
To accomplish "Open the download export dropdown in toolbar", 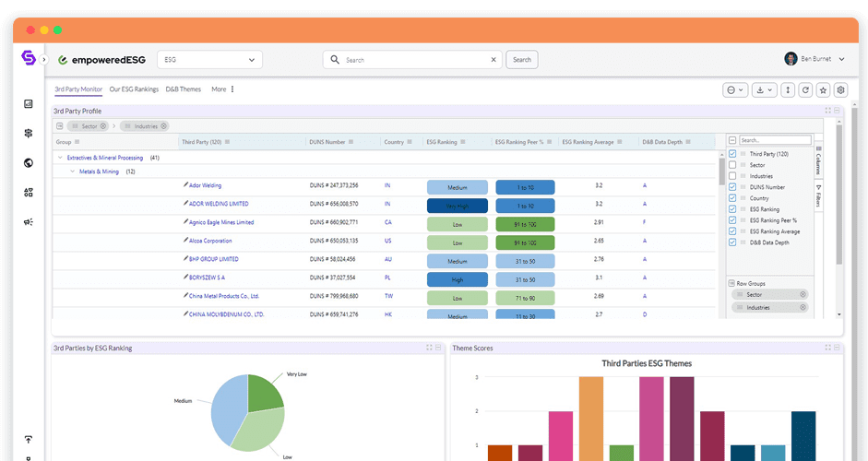I will coord(764,90).
